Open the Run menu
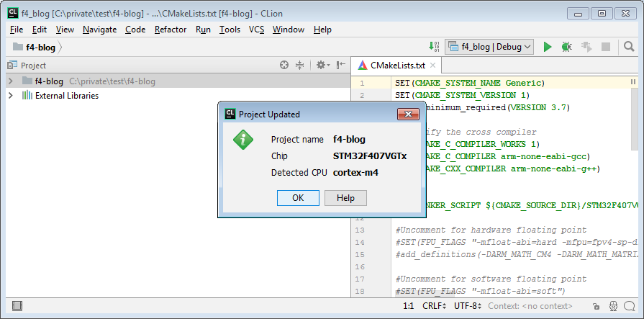The image size is (644, 319). (204, 30)
